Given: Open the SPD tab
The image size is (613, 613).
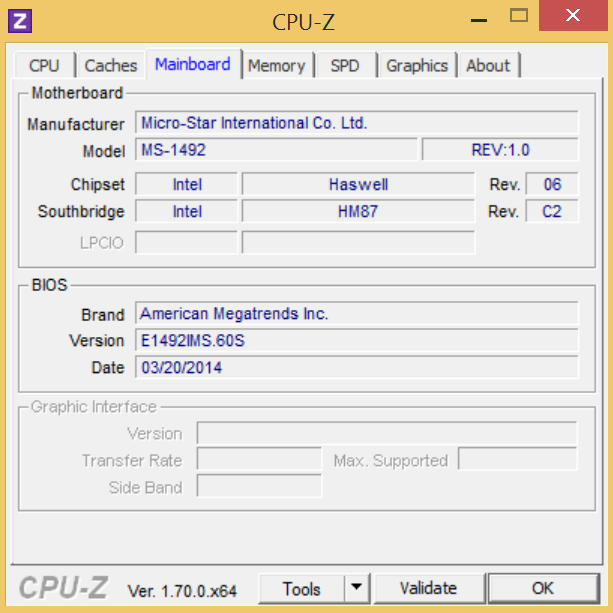Looking at the screenshot, I should (x=345, y=65).
